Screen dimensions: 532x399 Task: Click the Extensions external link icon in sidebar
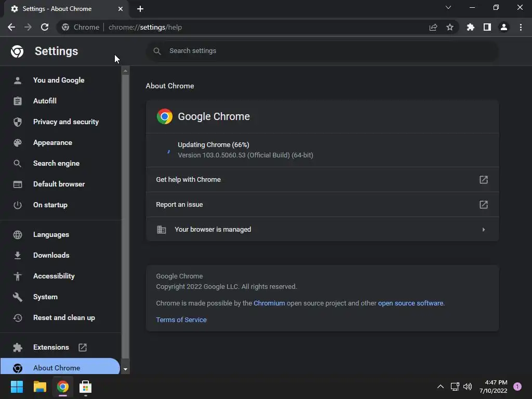[83, 348]
